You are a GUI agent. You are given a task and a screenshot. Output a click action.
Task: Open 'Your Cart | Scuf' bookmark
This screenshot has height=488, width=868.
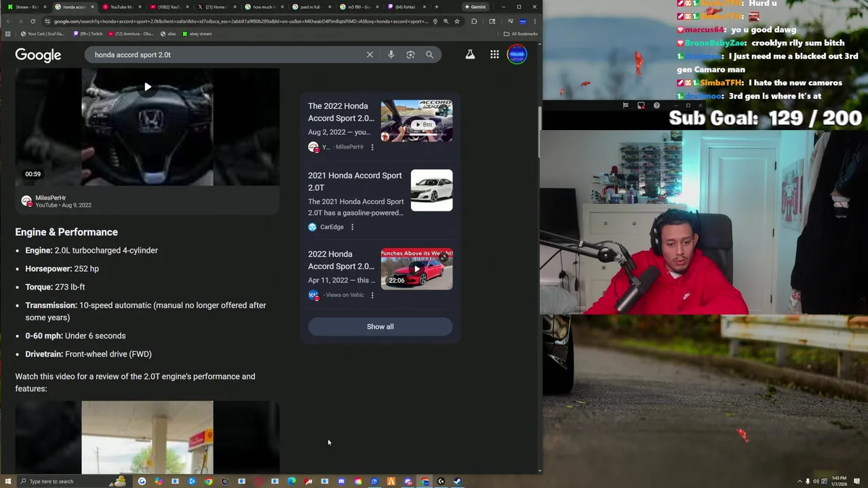coord(43,34)
